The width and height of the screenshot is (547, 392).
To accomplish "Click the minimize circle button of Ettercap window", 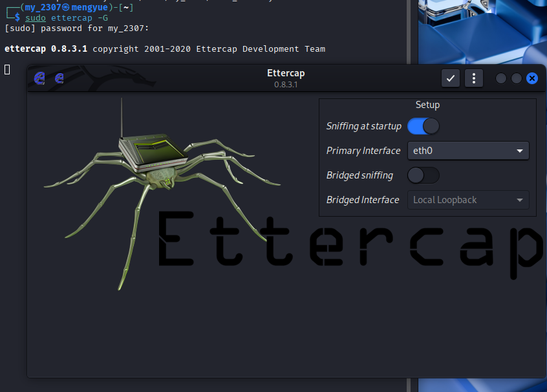I will (x=501, y=78).
